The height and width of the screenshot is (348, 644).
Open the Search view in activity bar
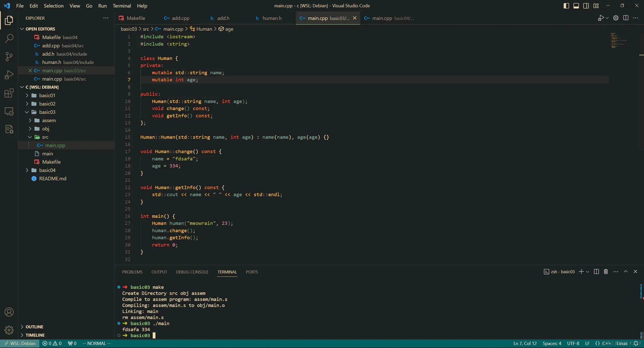[9, 39]
